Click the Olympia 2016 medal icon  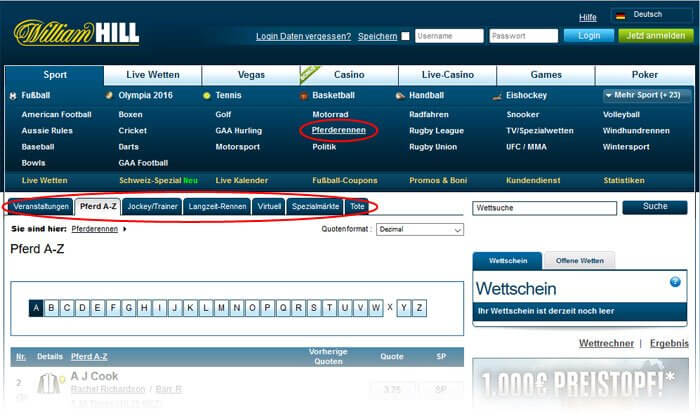coord(109,95)
